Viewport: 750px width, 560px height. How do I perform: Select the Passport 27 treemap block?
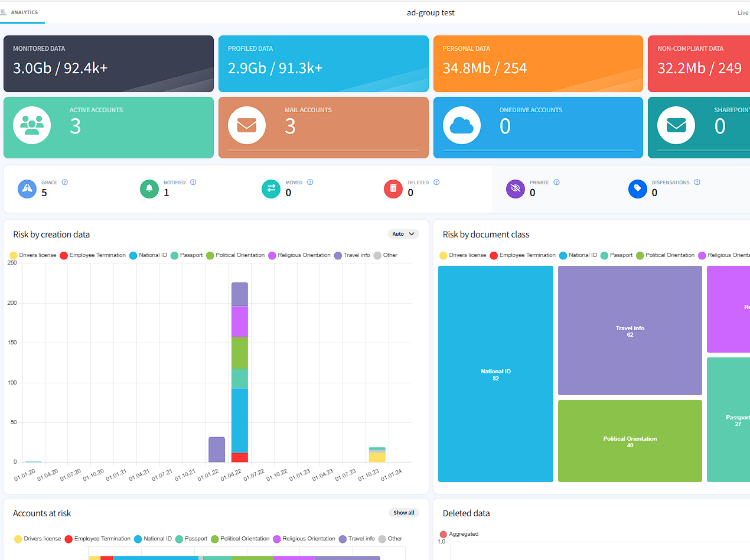[728, 419]
